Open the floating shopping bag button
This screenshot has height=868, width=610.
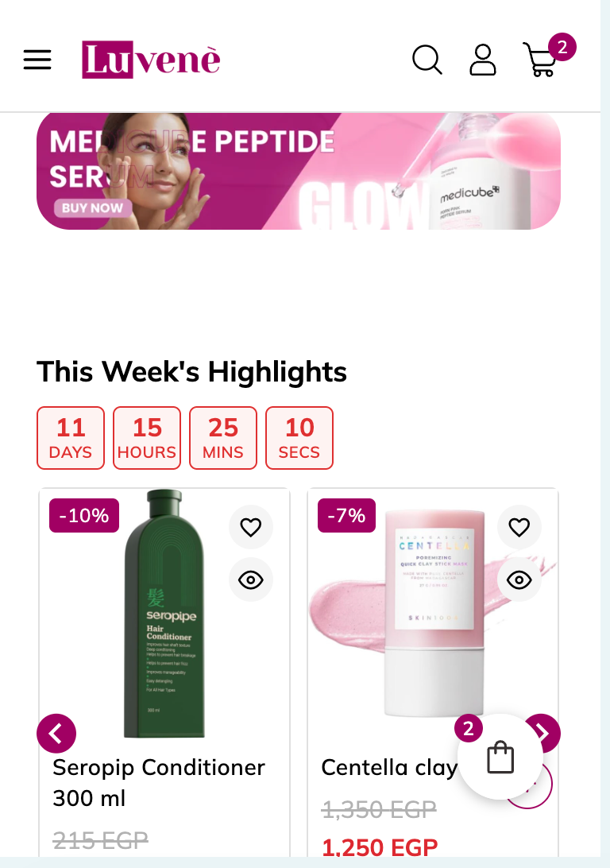click(500, 757)
